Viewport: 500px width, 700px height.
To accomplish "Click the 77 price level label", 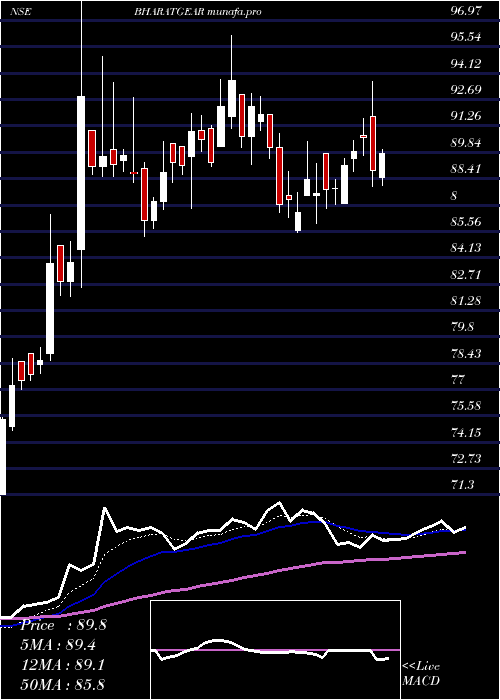I will coord(458,380).
